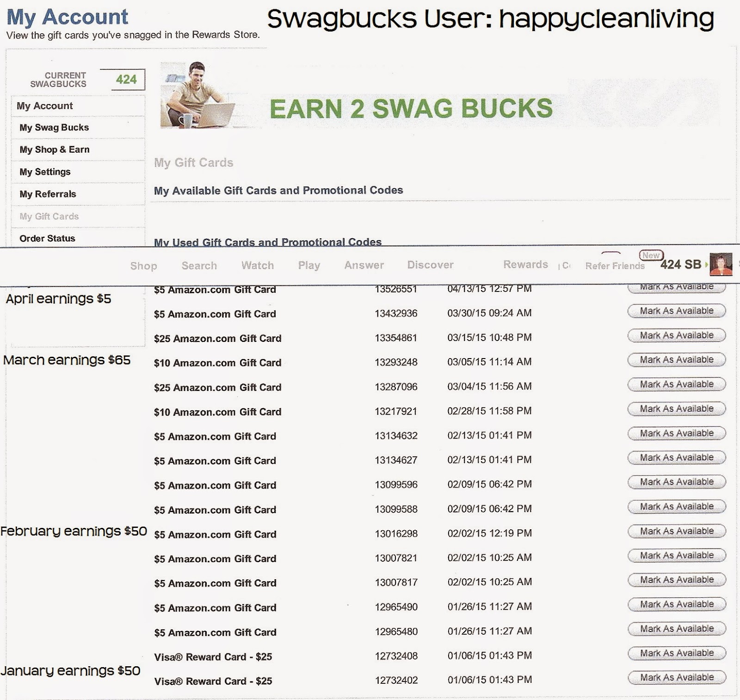Click the date 03/05/15 11:14 AM
The width and height of the screenshot is (740, 700).
tap(489, 362)
